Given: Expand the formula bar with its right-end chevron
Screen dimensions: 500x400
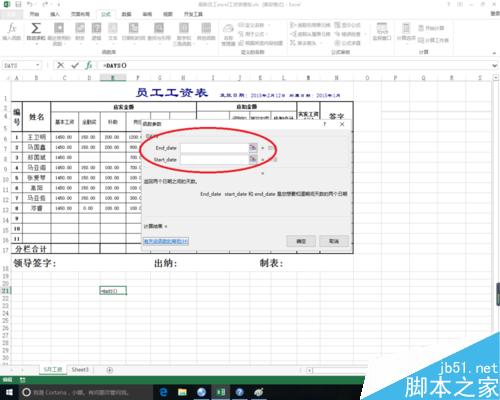Looking at the screenshot, I should click(495, 65).
